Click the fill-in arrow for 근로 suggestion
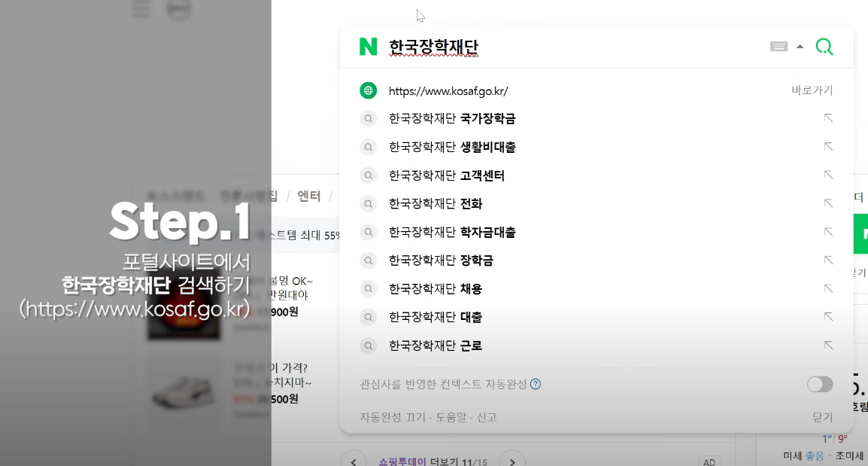The height and width of the screenshot is (466, 868). 828,346
